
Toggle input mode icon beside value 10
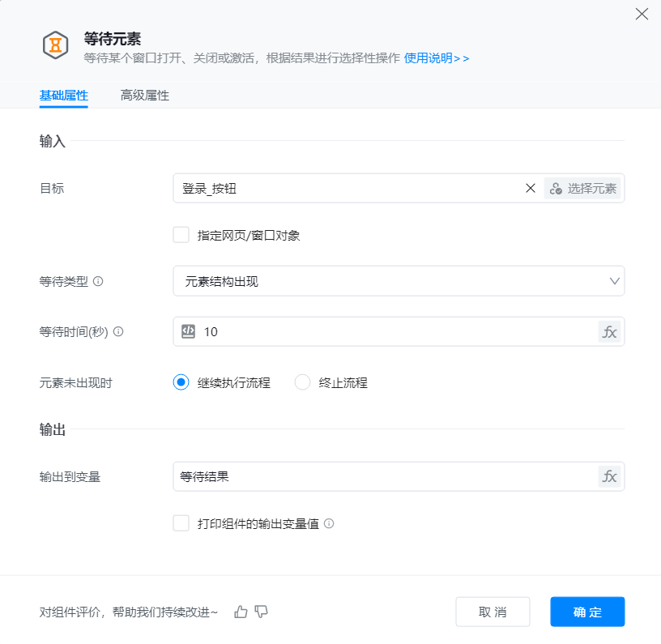tap(188, 331)
